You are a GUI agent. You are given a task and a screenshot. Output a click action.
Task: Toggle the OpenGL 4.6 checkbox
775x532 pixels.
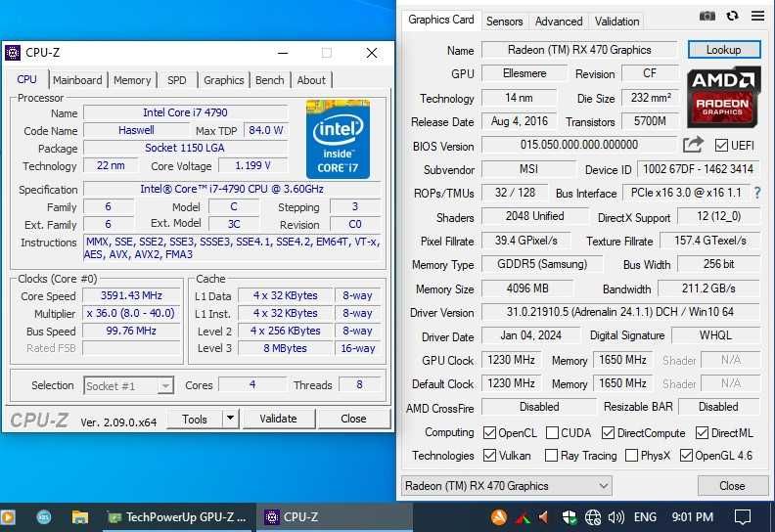pyautogui.click(x=686, y=455)
